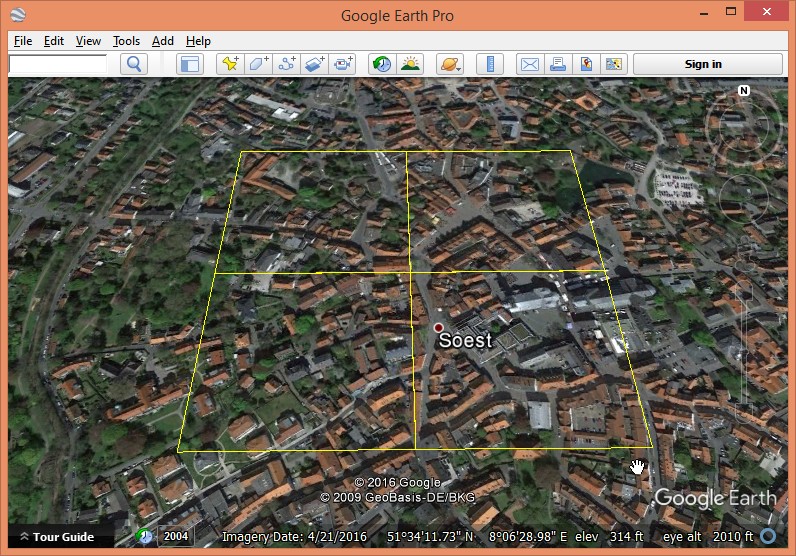Screen dimensions: 796x556
Task: Click the Soest placemark dot
Action: tap(438, 328)
